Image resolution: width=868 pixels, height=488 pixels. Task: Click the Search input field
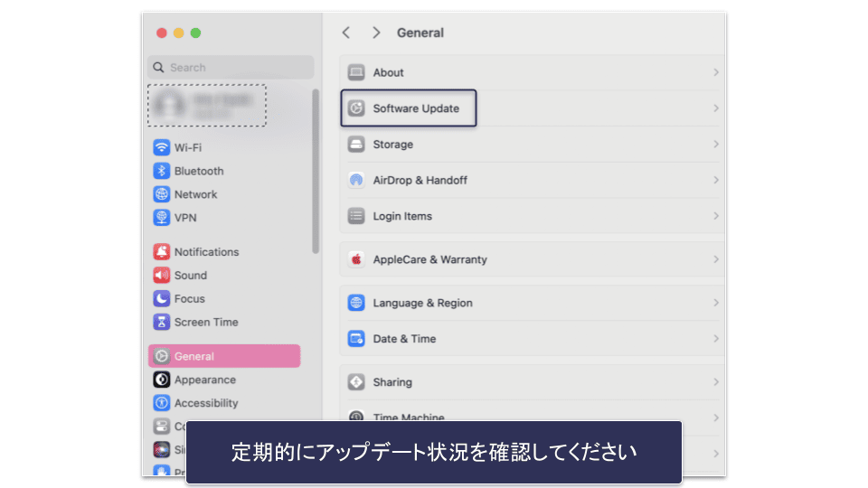pos(231,68)
